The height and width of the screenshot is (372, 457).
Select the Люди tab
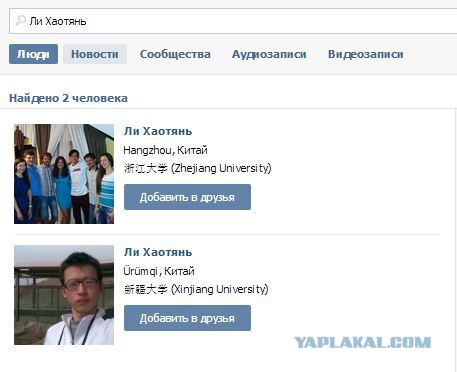pyautogui.click(x=33, y=54)
